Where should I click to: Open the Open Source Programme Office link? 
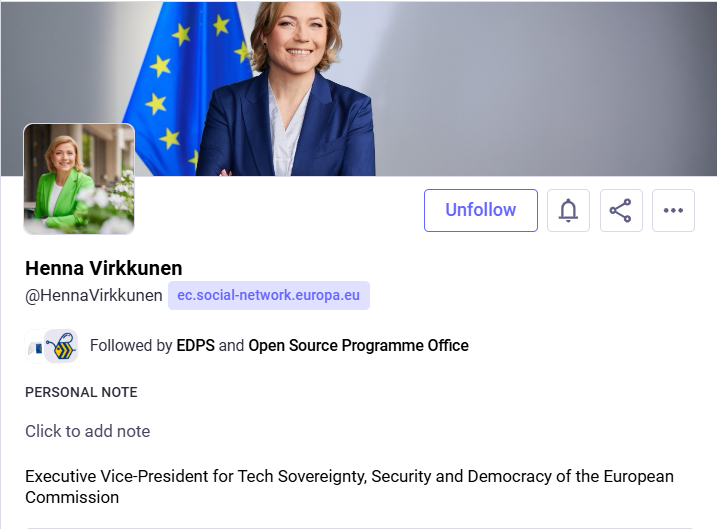click(358, 346)
